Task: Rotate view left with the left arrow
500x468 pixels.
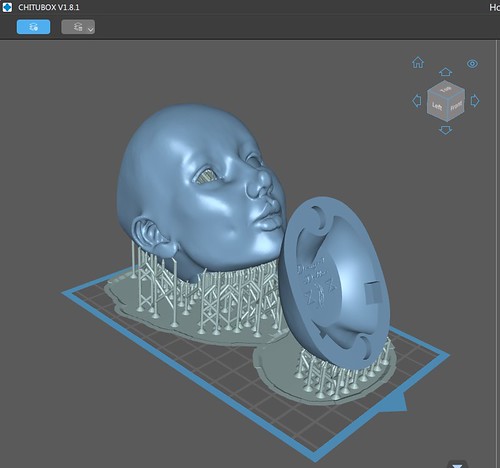Action: pyautogui.click(x=417, y=101)
